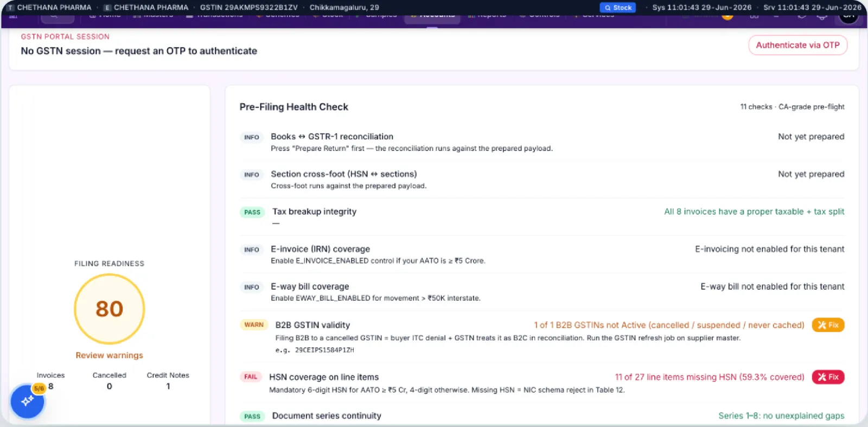This screenshot has height=427, width=868.
Task: Click Pre-Filing Health Check heading
Action: coord(294,107)
